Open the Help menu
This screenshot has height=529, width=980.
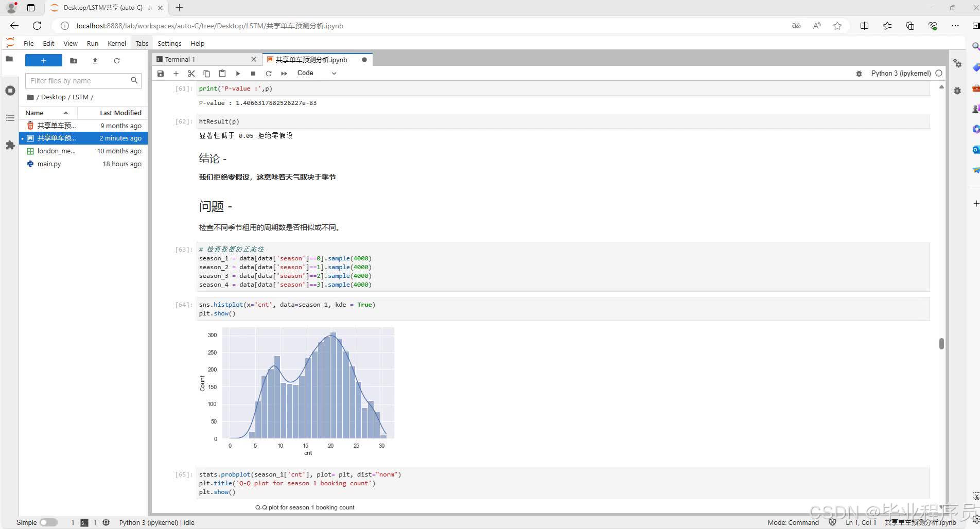pyautogui.click(x=198, y=43)
